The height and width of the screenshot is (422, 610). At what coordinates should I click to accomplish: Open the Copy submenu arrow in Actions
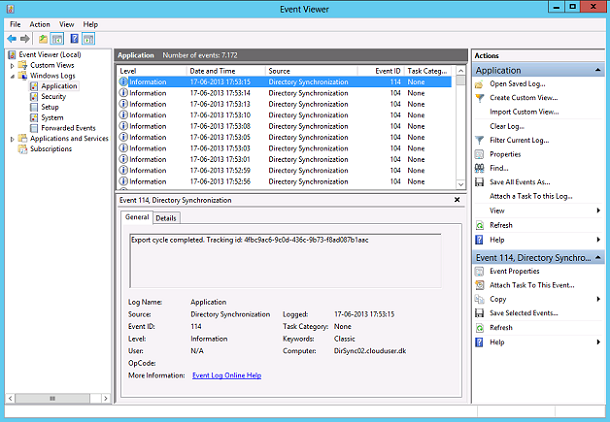tap(598, 299)
